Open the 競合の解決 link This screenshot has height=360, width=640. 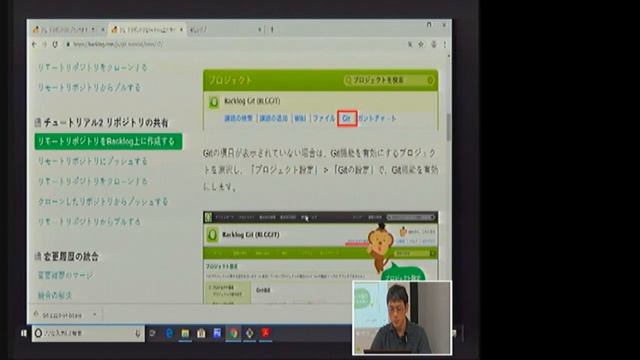[x=54, y=295]
